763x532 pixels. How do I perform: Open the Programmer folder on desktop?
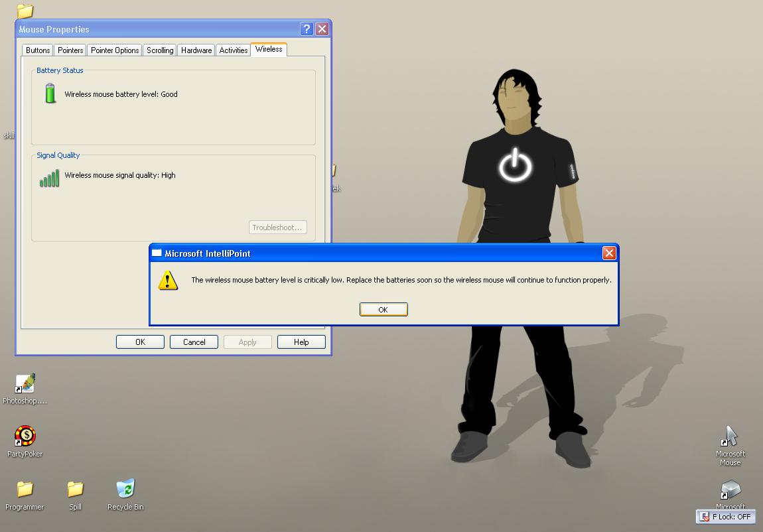click(x=25, y=496)
